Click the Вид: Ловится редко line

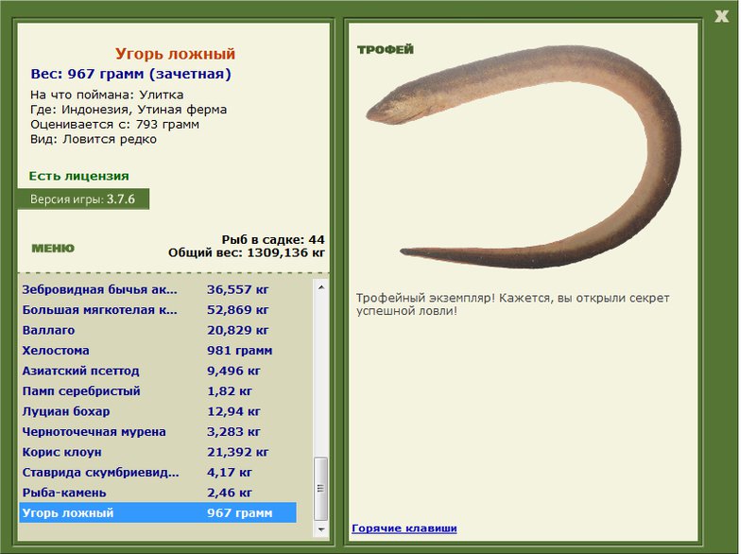(x=94, y=139)
